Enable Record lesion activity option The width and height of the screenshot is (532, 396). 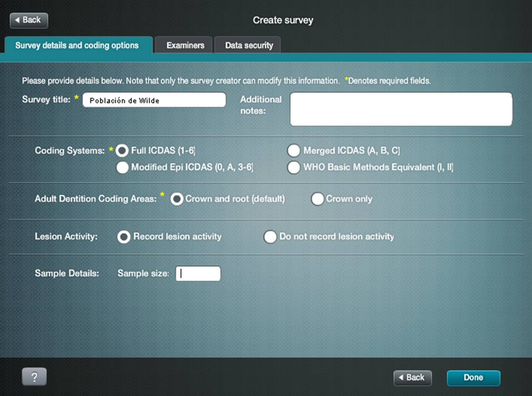(x=124, y=237)
